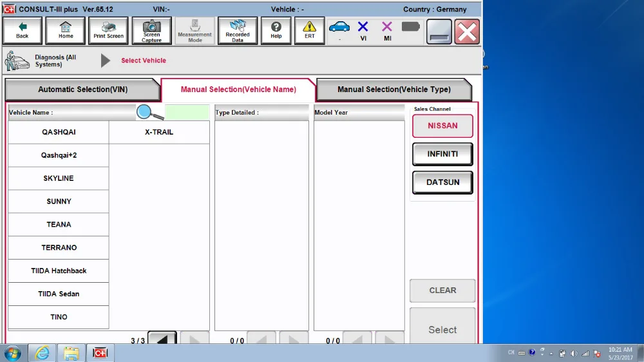Click the battery indicator icon
644x362 pixels.
pos(410,27)
